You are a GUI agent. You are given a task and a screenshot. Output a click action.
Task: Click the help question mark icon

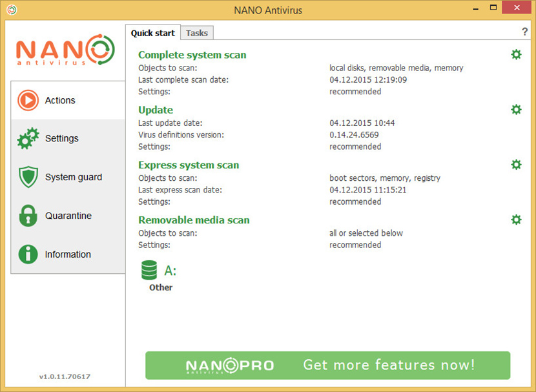(x=524, y=32)
